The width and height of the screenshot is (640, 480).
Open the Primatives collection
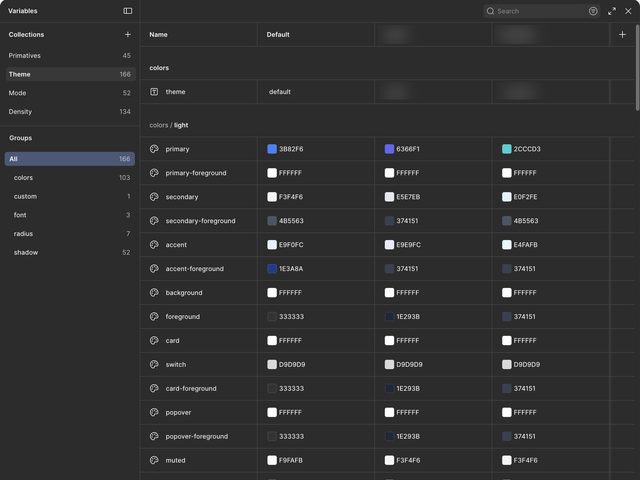click(x=70, y=56)
